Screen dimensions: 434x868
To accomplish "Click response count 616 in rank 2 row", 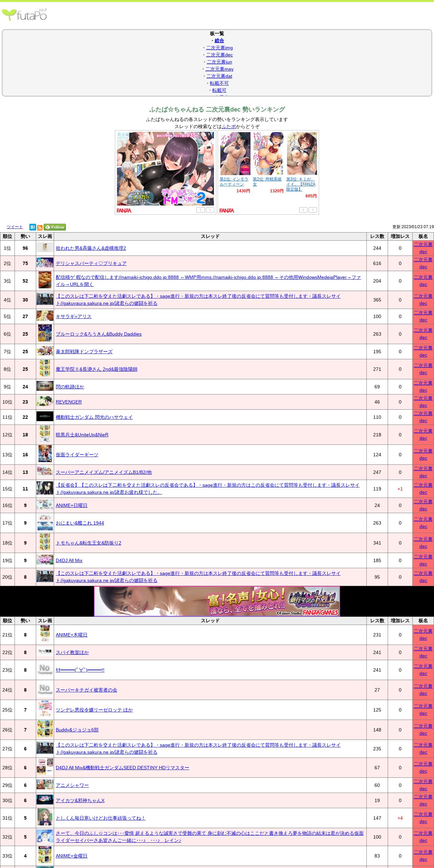I will point(377,263).
